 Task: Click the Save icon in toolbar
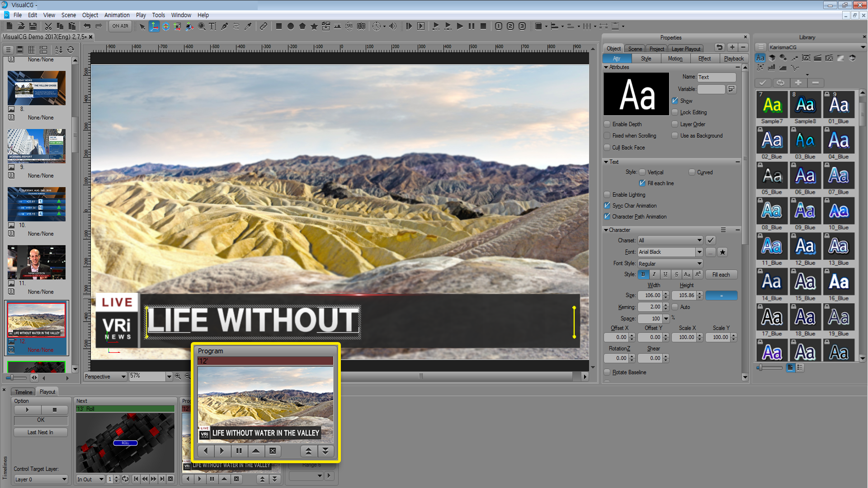coord(33,26)
